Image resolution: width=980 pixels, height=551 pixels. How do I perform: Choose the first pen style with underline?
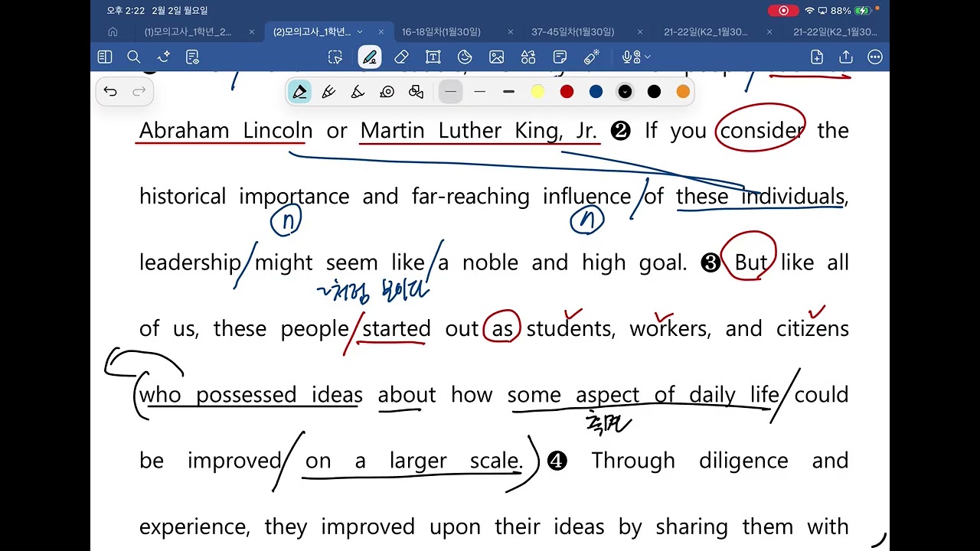click(x=299, y=92)
